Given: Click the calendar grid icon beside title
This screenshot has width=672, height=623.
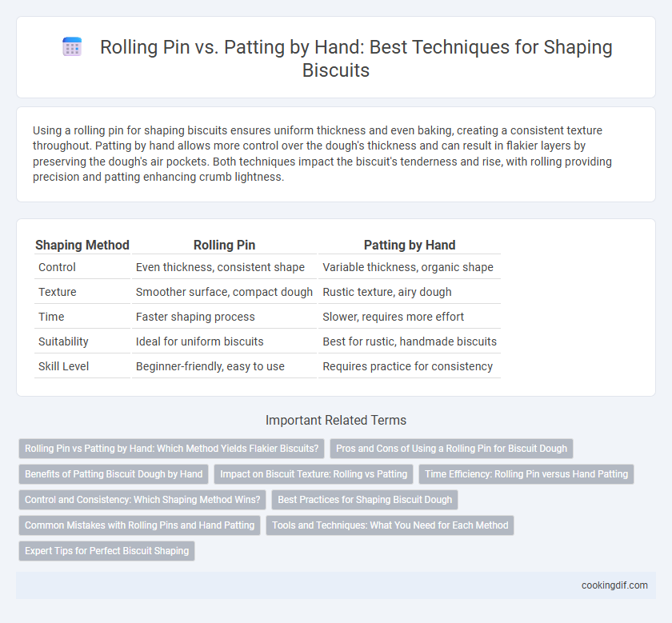Looking at the screenshot, I should (x=72, y=46).
